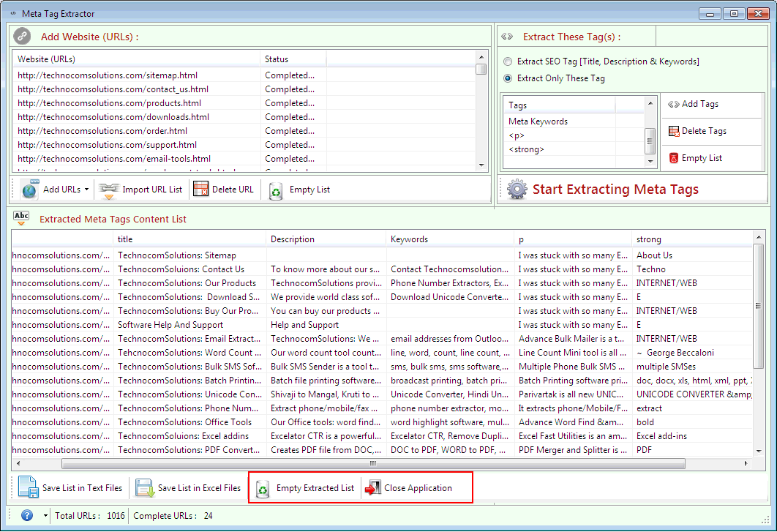
Task: Click the Add Tags button label
Action: tap(699, 104)
